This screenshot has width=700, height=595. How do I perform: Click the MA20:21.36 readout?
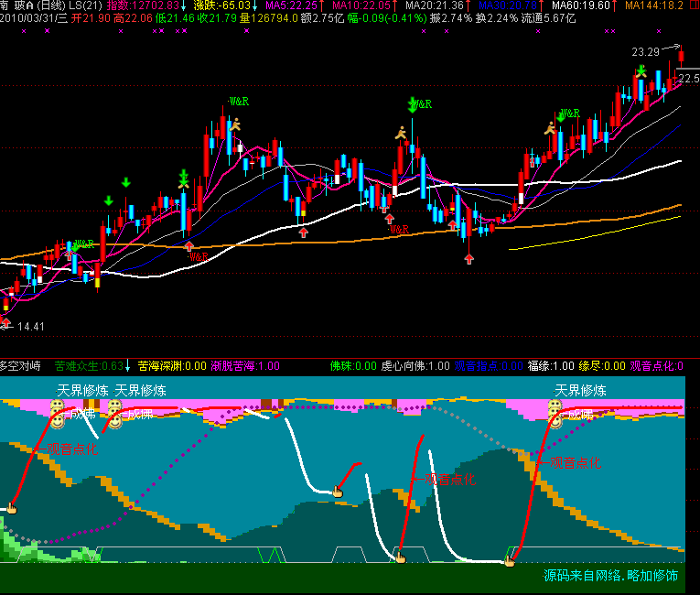pos(435,5)
